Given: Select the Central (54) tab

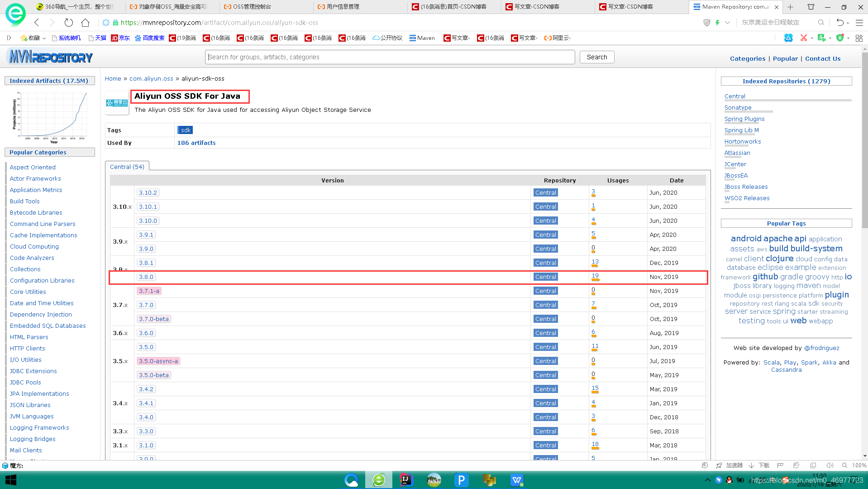Looking at the screenshot, I should pos(127,167).
